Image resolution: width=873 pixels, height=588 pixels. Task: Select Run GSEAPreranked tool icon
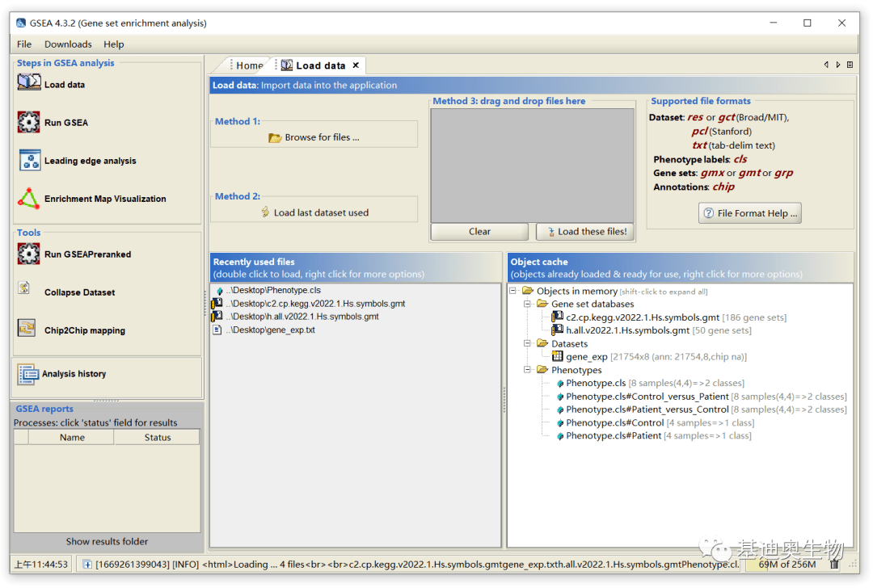click(x=29, y=254)
